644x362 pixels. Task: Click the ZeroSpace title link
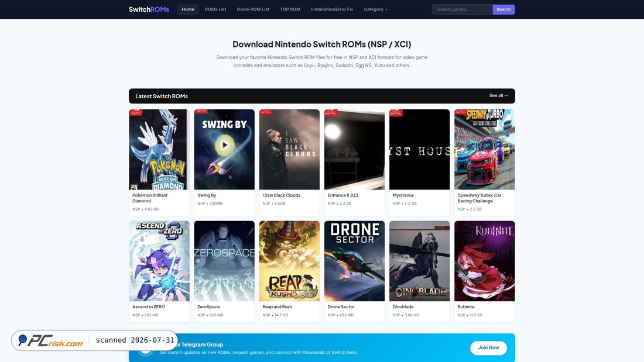[x=208, y=307]
